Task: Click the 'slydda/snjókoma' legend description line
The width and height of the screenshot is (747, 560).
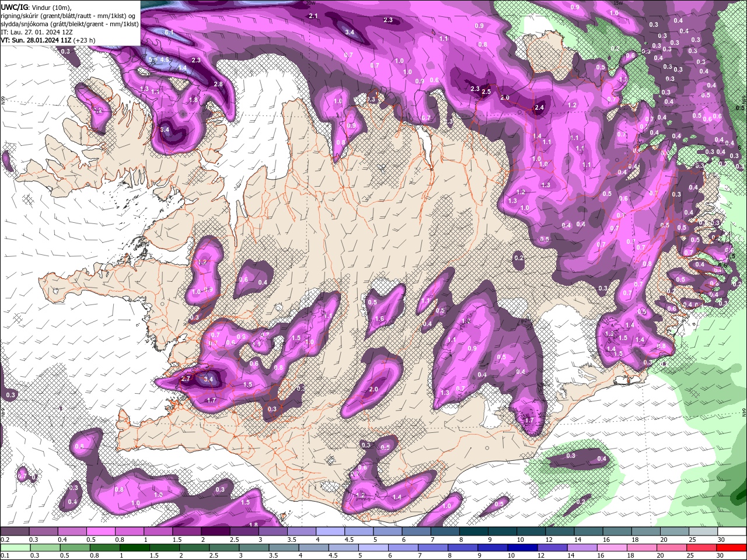Action: click(70, 24)
